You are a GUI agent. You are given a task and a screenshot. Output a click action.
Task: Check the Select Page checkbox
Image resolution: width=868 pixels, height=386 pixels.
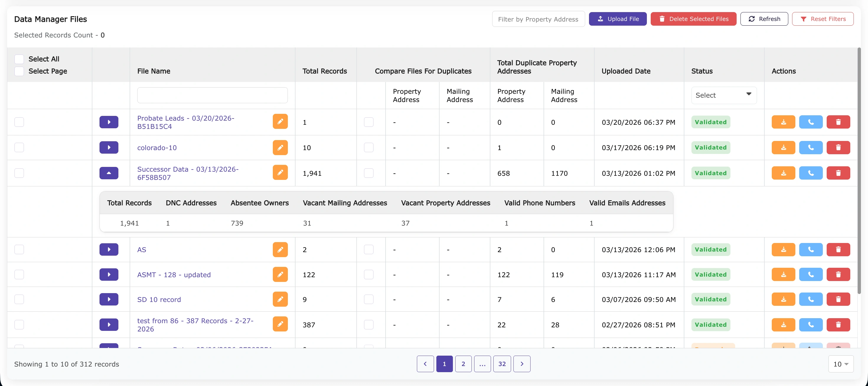coord(19,71)
